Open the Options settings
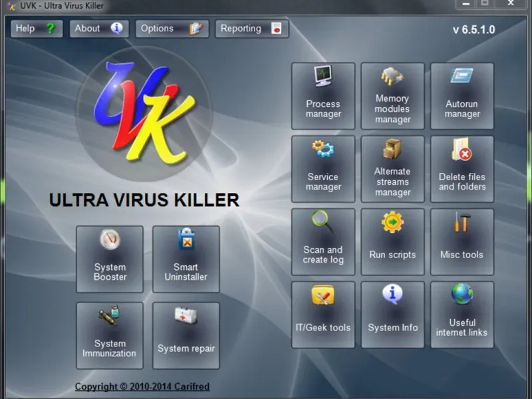Viewport: 532px width, 399px height. point(172,29)
